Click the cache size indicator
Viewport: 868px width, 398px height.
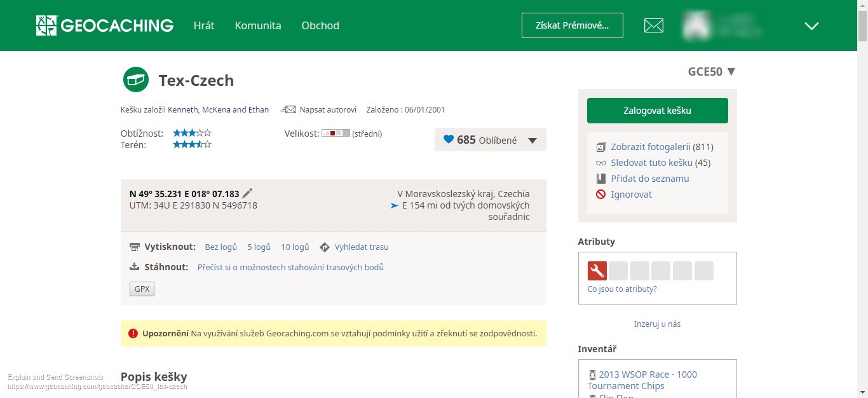click(336, 134)
